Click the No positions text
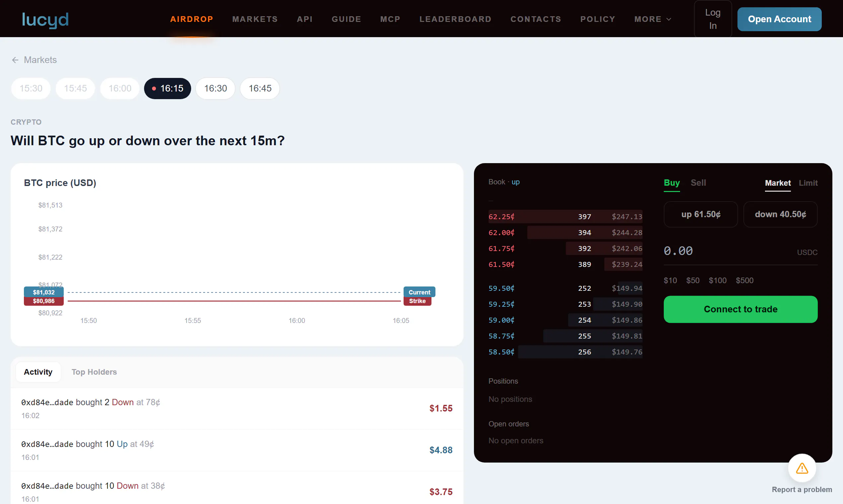Viewport: 843px width, 504px height. click(510, 399)
